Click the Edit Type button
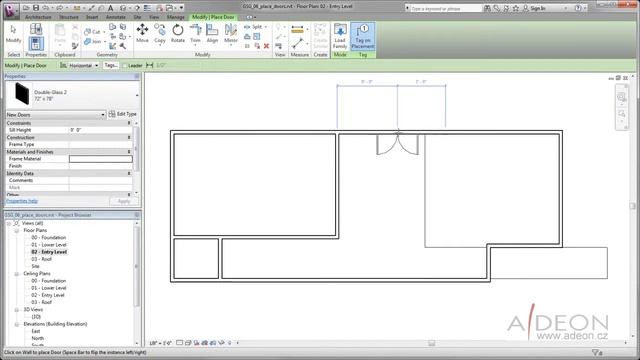640x360 pixels. click(x=122, y=114)
